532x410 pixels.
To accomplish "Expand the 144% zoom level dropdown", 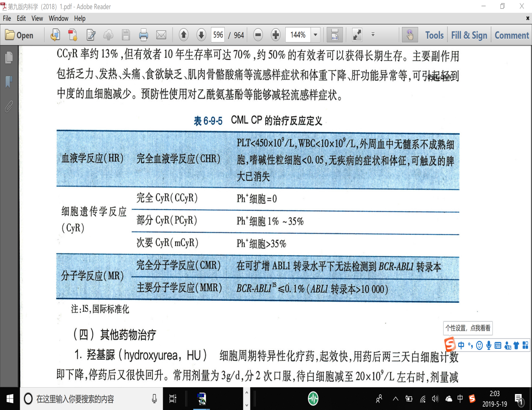I will click(x=316, y=35).
